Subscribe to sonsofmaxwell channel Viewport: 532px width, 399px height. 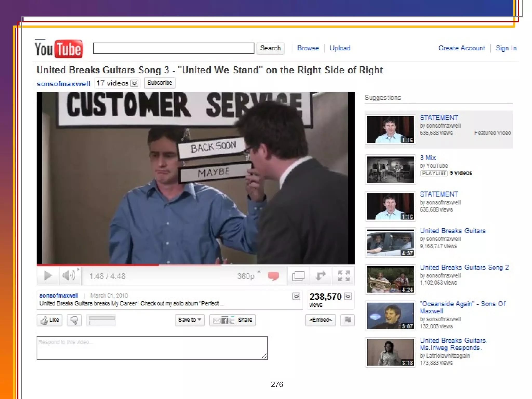pos(160,83)
